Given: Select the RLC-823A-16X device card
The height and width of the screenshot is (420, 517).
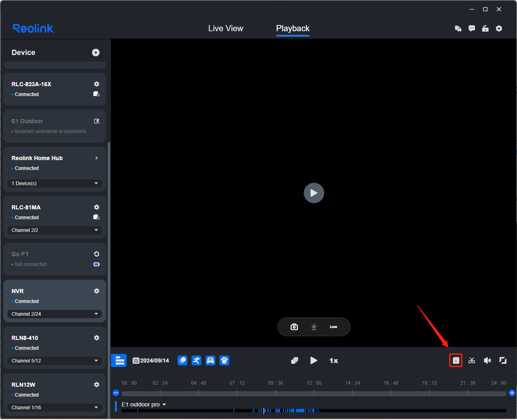Looking at the screenshot, I should [55, 89].
